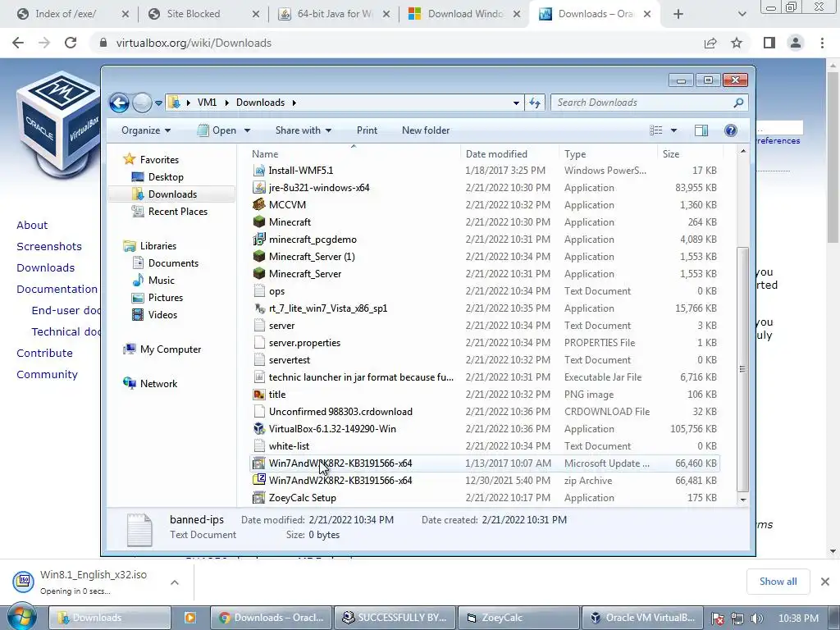Select Recent Places in navigation pane
This screenshot has width=840, height=630.
tap(177, 211)
